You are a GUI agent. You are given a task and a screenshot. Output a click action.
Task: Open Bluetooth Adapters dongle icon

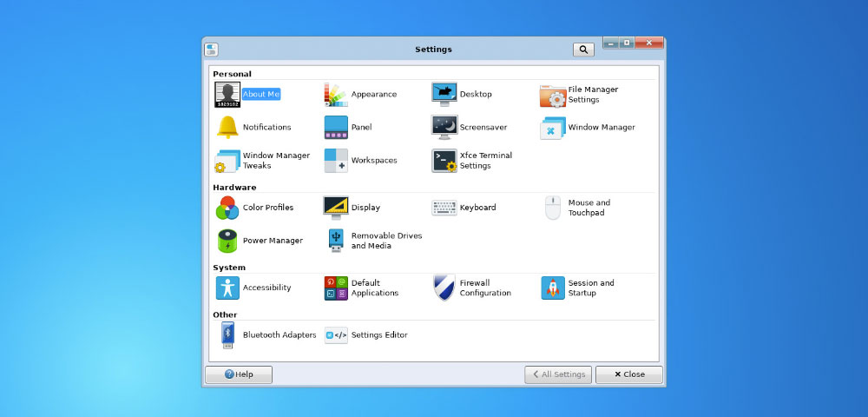tap(227, 335)
